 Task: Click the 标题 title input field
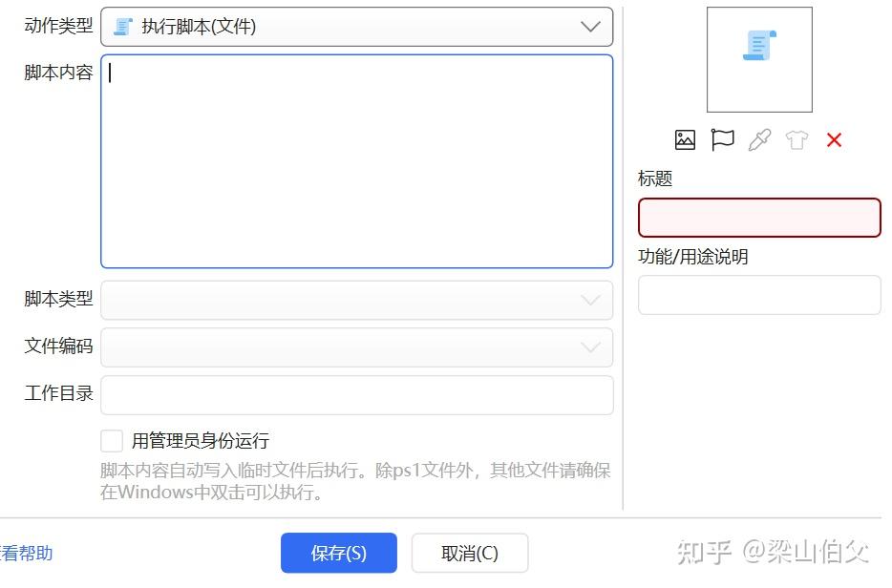pos(759,218)
